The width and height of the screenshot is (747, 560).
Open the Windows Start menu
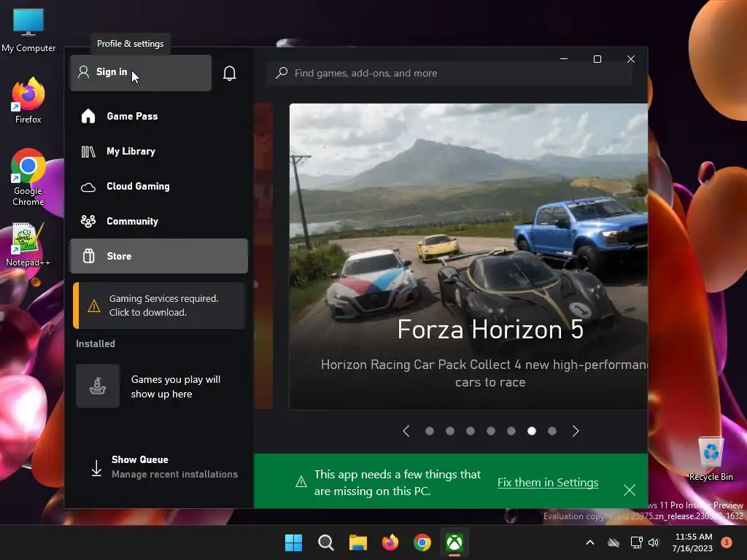click(293, 542)
